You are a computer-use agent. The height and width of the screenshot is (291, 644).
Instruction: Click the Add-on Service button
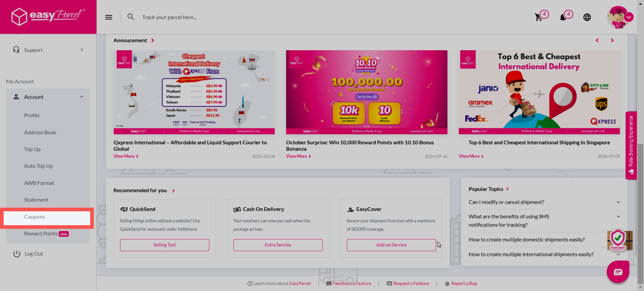coord(391,245)
